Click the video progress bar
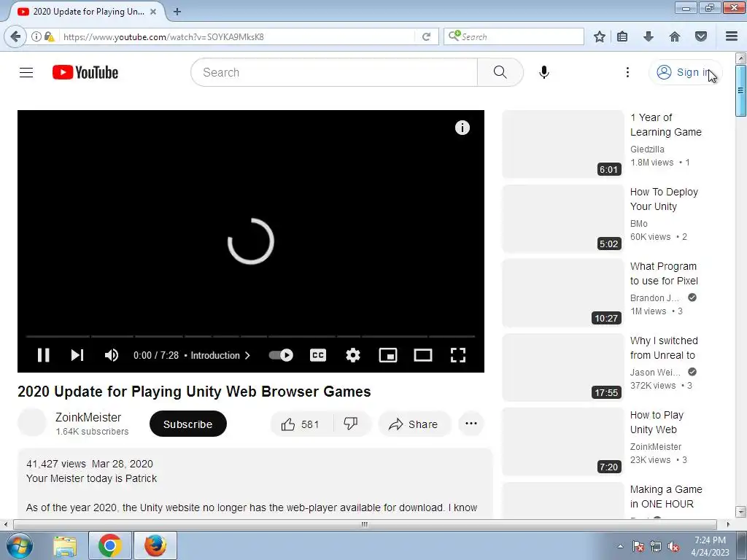 click(251, 336)
